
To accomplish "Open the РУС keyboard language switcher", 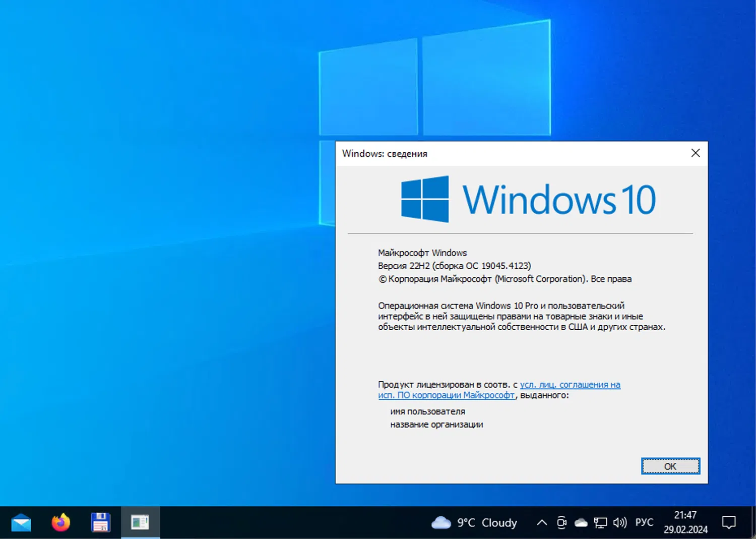I will [x=644, y=523].
